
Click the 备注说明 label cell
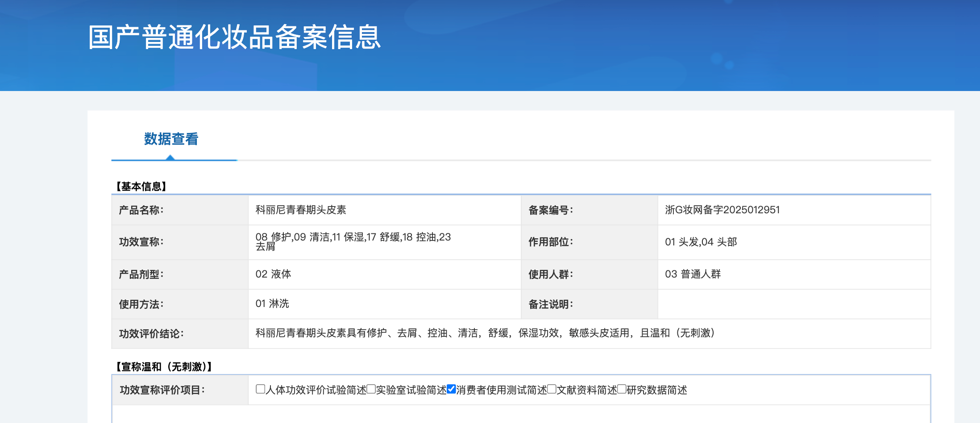[590, 304]
